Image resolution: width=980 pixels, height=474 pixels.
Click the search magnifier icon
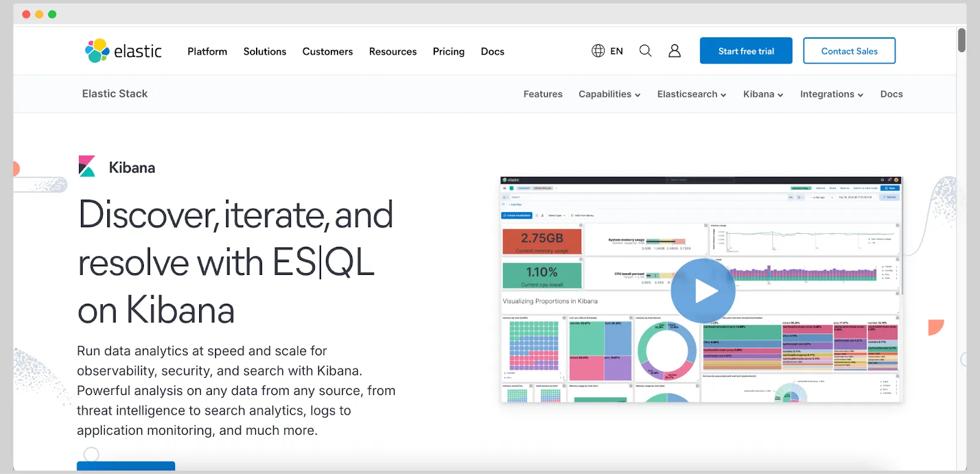click(646, 51)
